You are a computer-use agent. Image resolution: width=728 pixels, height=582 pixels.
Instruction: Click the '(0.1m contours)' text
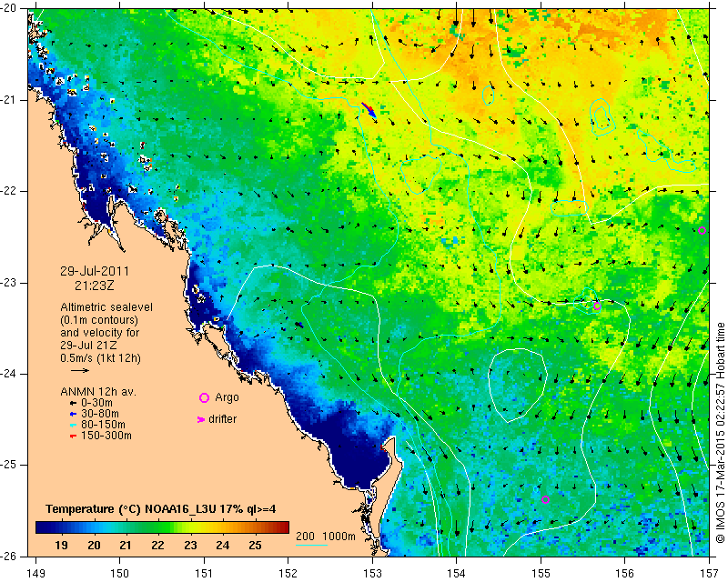click(x=99, y=320)
